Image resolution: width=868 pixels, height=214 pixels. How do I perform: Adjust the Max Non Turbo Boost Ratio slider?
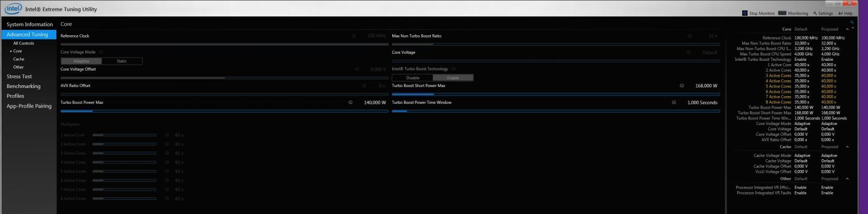pos(556,45)
